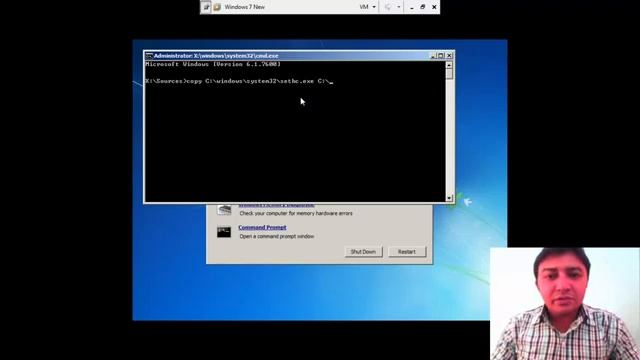Click the Administrator cmd.exe title bar text
The image size is (640, 360).
click(216, 56)
